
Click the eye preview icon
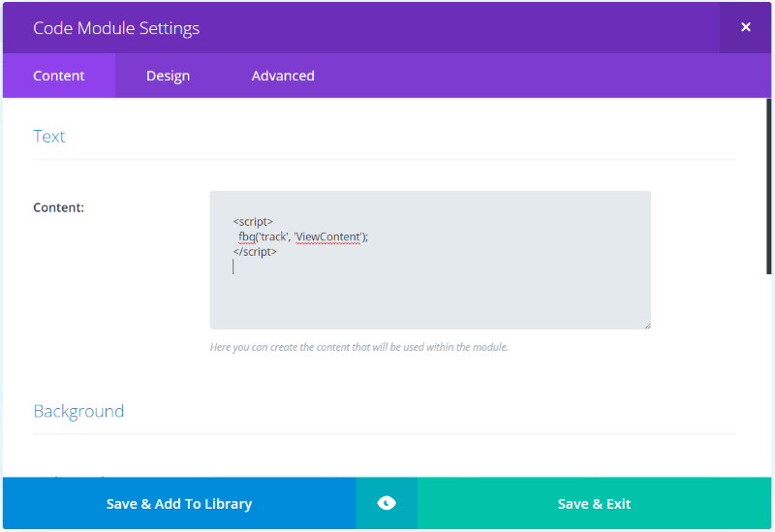387,503
